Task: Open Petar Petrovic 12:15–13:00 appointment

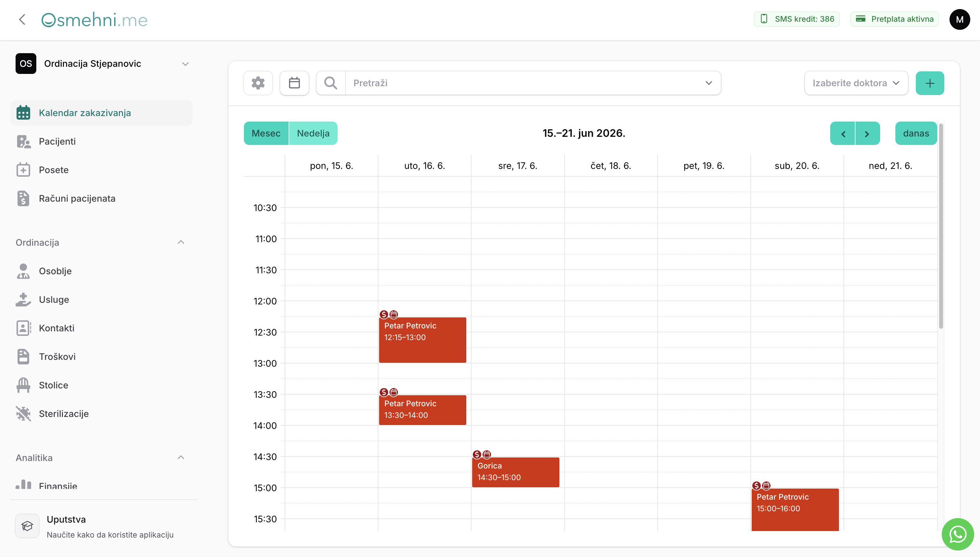Action: pyautogui.click(x=422, y=340)
